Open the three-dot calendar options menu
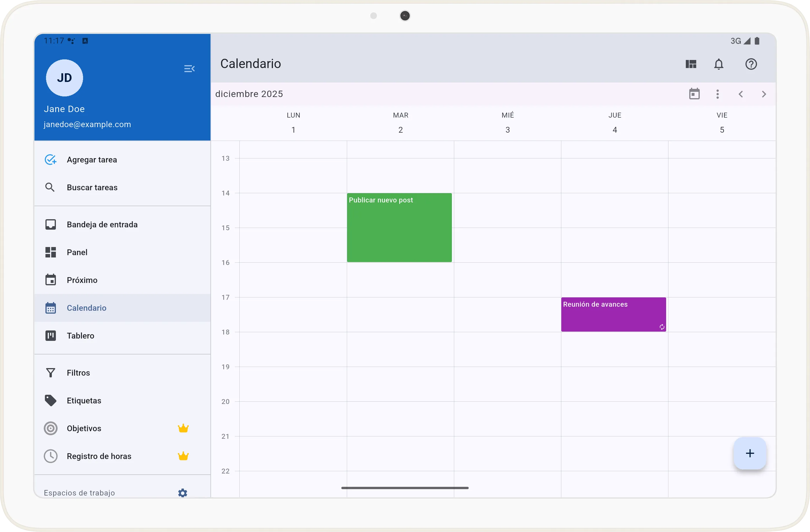This screenshot has height=532, width=810. click(717, 94)
